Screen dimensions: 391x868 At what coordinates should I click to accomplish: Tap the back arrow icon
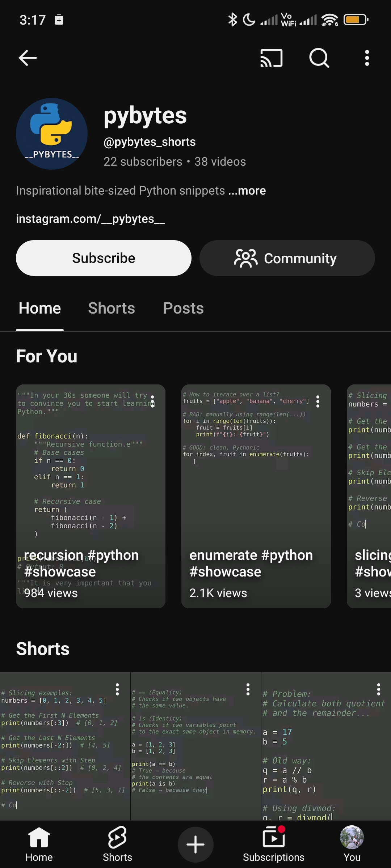coord(28,58)
